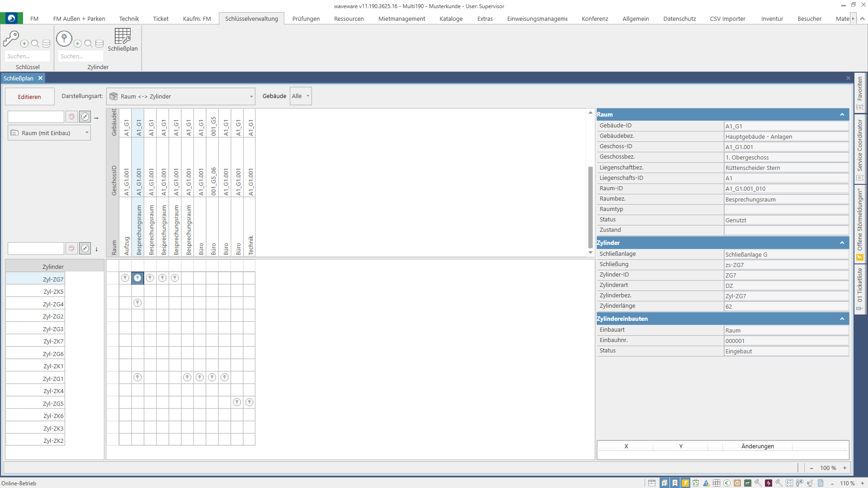The height and width of the screenshot is (488, 868).
Task: Open the Darstellungsart dropdown
Action: click(251, 97)
